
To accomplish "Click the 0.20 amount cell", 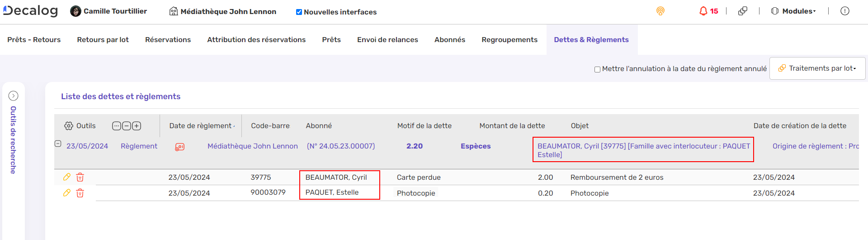I will 545,193.
